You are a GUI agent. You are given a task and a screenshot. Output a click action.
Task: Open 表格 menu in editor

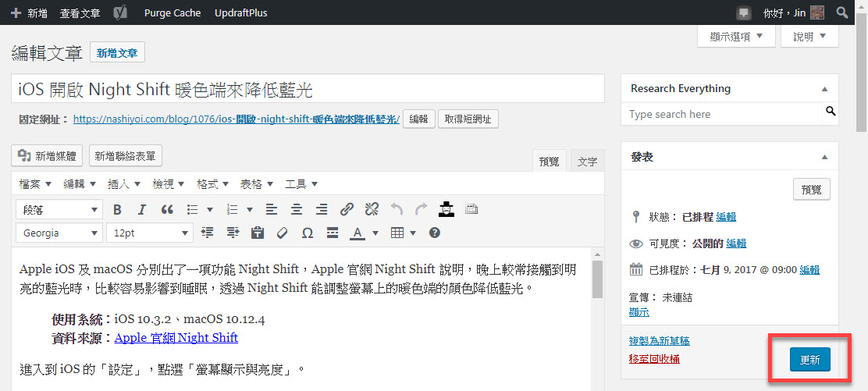click(x=257, y=184)
